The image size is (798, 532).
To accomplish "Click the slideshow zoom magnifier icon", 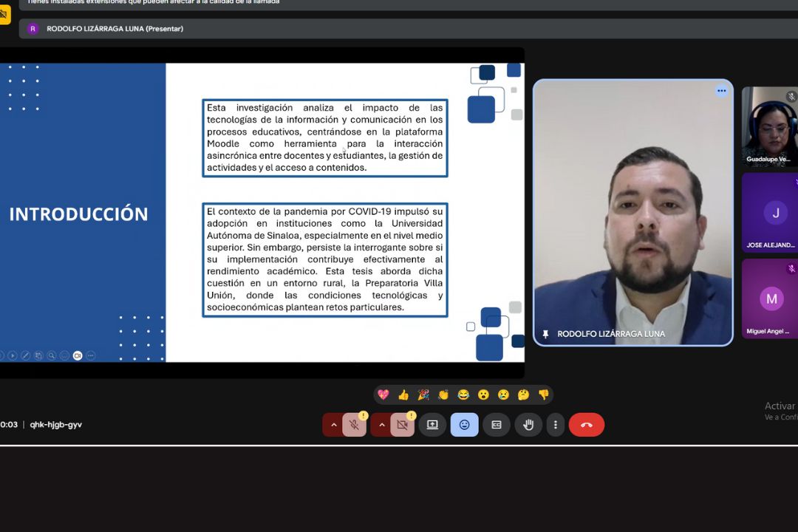I will pos(52,355).
